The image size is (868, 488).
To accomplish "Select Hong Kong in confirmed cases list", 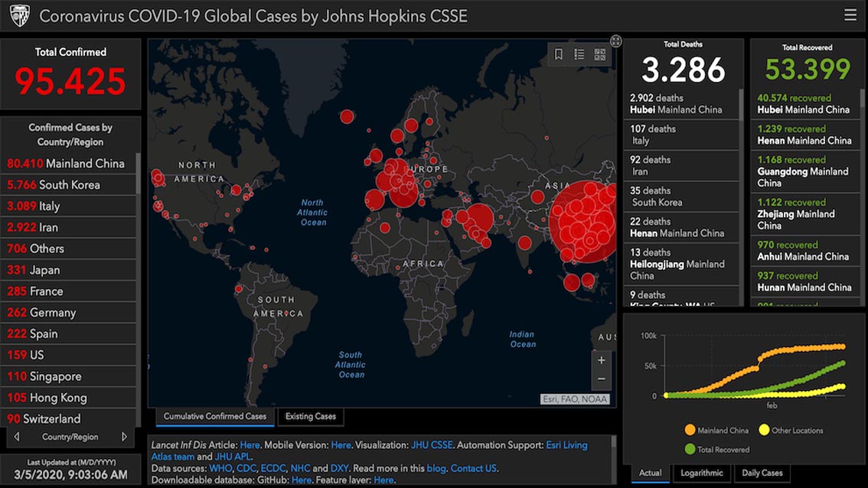I will point(68,398).
